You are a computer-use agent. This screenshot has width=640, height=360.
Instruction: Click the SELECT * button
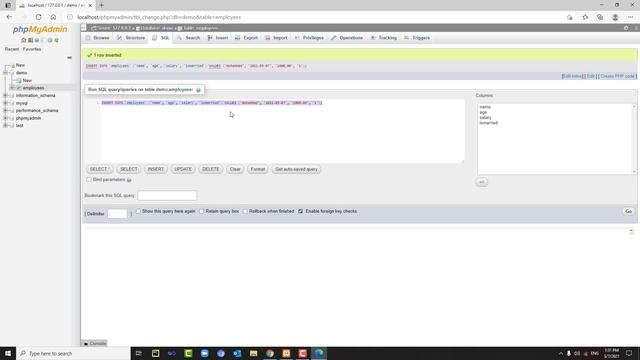pos(100,169)
